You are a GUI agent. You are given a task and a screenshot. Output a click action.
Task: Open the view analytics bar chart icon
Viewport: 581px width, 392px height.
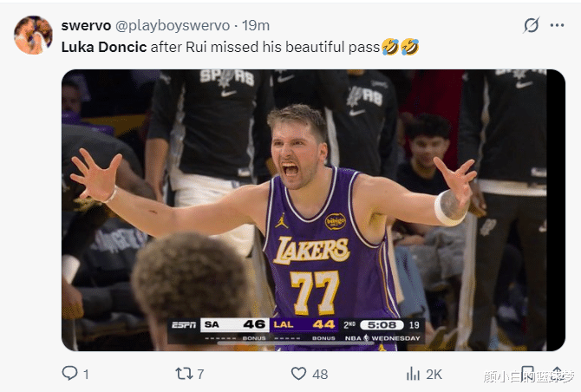413,373
